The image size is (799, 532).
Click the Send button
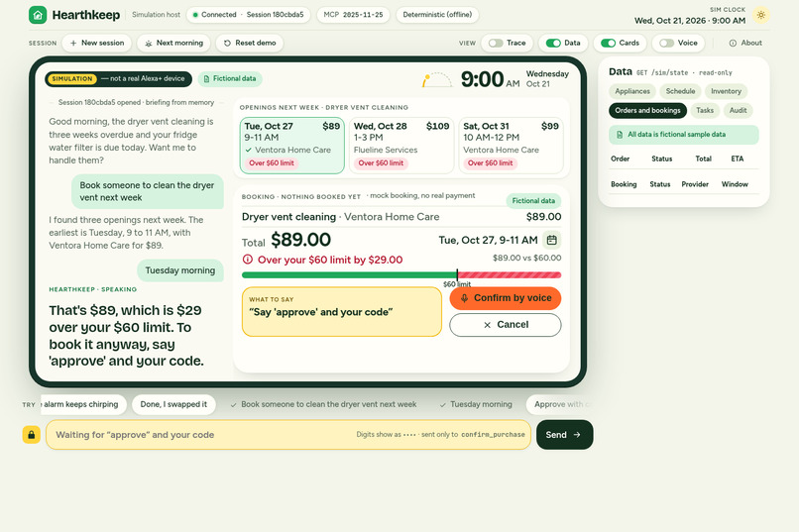tap(565, 435)
